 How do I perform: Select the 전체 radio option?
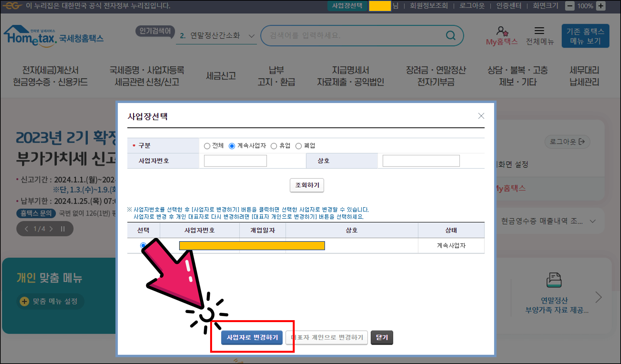point(207,146)
